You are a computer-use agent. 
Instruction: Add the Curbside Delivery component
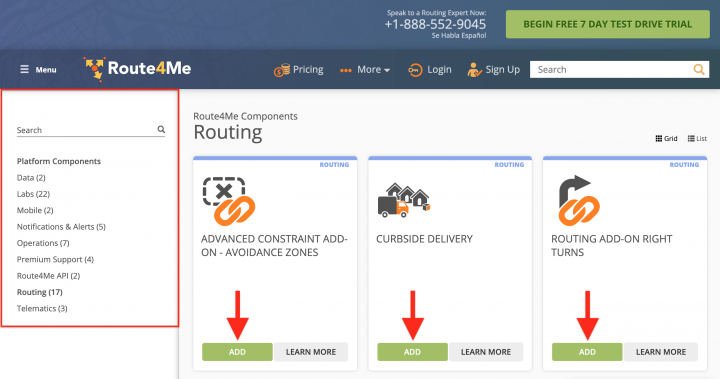pos(412,352)
